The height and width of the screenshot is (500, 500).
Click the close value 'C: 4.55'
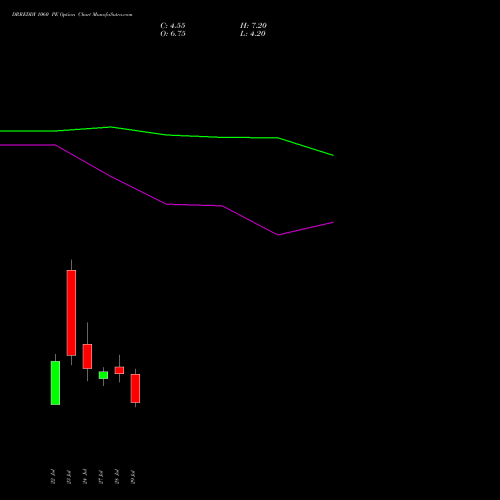(x=173, y=26)
